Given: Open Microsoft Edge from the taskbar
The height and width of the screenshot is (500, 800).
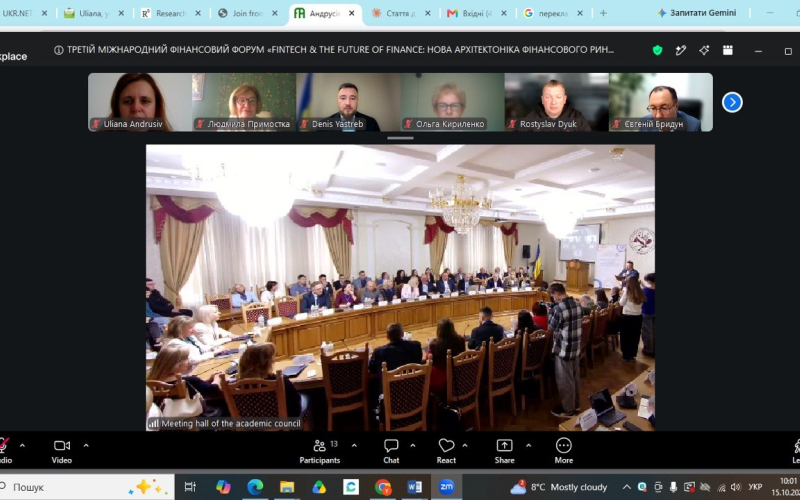Looking at the screenshot, I should tap(255, 487).
